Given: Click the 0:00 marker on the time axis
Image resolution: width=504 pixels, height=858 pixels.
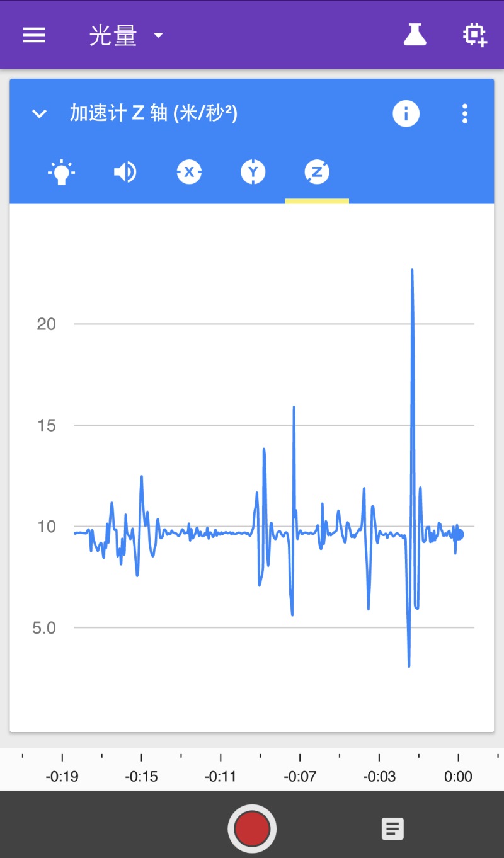Looking at the screenshot, I should (x=458, y=776).
